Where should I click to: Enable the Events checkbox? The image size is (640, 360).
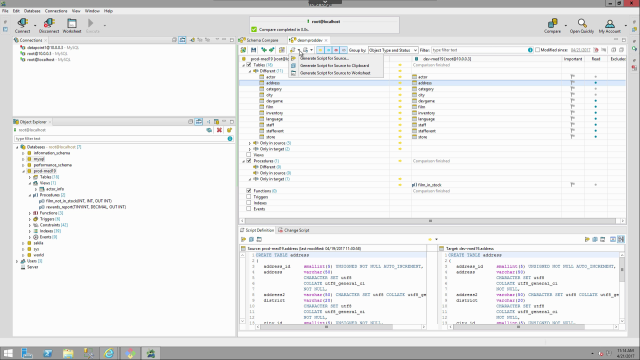click(x=249, y=209)
